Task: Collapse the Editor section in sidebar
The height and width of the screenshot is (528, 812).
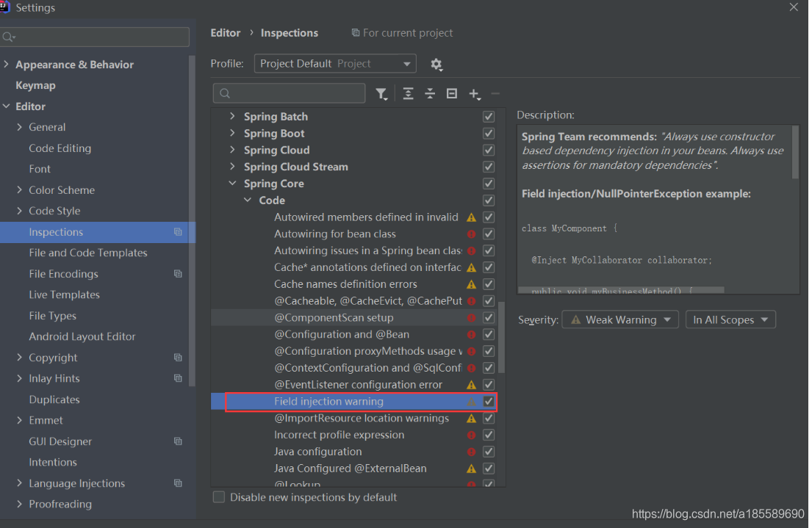Action: point(6,106)
